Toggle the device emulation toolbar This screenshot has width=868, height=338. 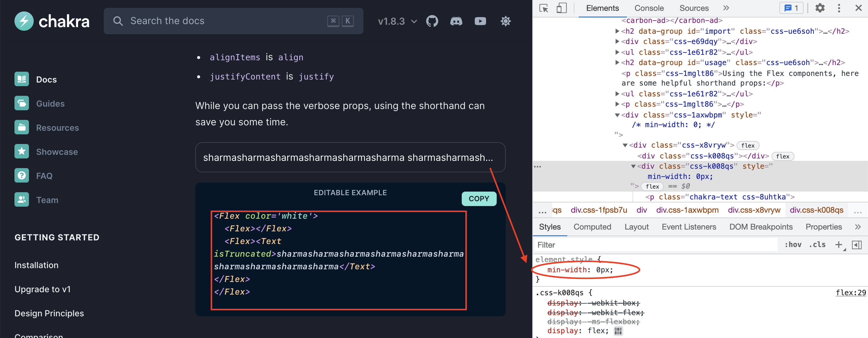(561, 8)
